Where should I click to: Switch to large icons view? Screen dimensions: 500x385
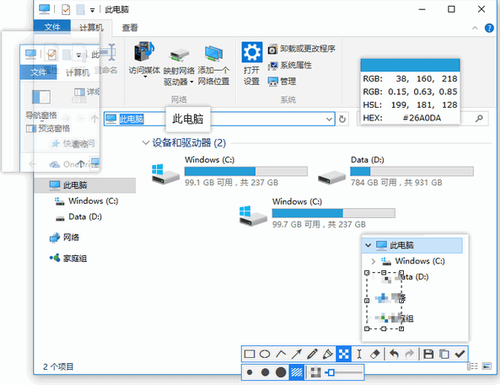coord(486,366)
